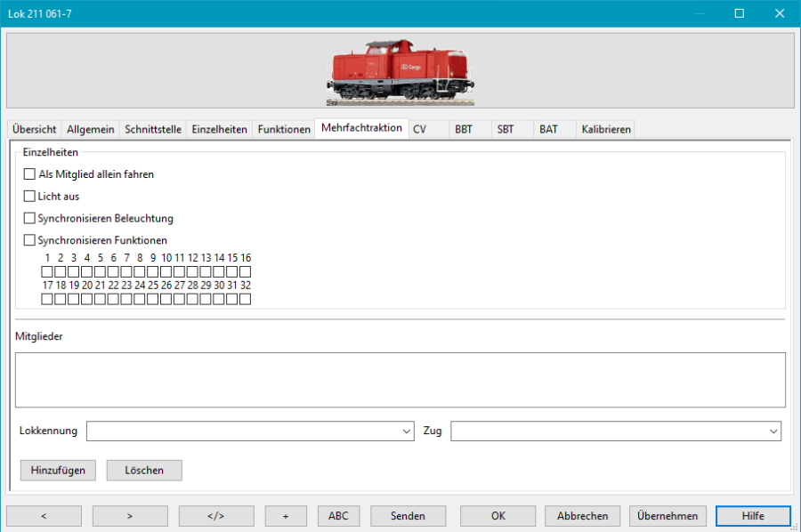Click Löschen to remove a member
Screen dimensions: 801x532
(x=143, y=470)
